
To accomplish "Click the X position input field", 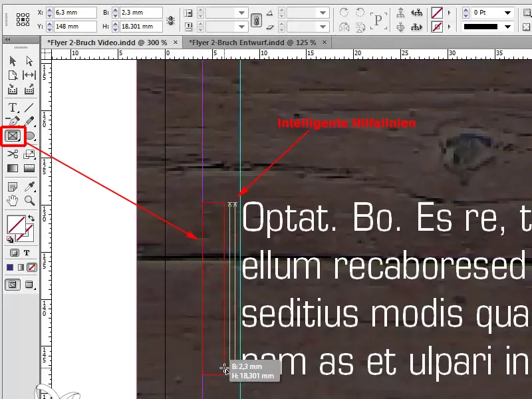I will (75, 13).
